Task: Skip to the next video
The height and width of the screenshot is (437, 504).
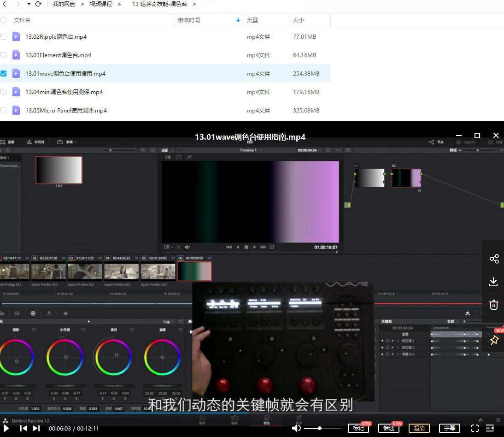Action: point(36,428)
